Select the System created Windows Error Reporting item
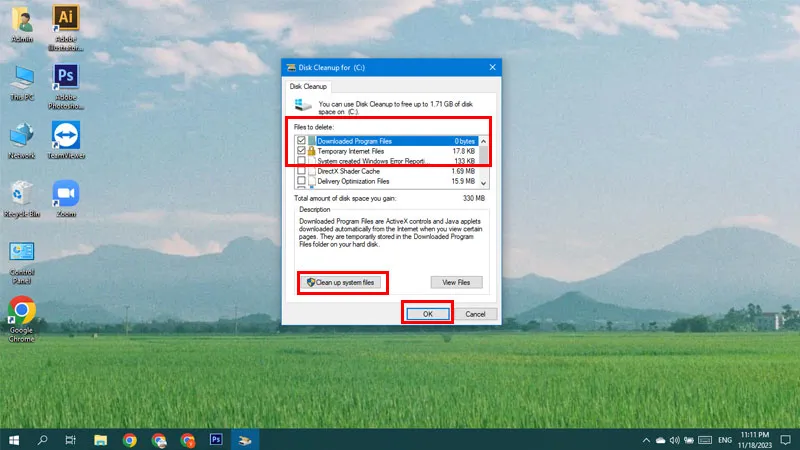Viewport: 800px width, 450px height. (x=386, y=161)
